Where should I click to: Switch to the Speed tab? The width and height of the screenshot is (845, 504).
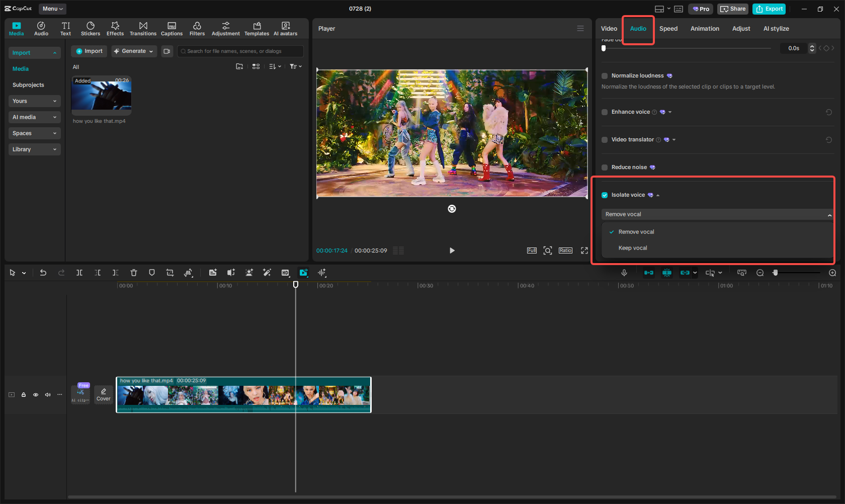point(668,29)
